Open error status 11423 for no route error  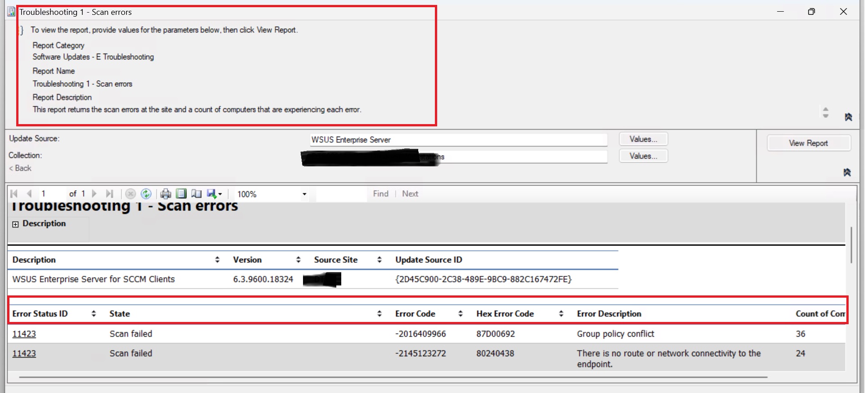coord(24,353)
